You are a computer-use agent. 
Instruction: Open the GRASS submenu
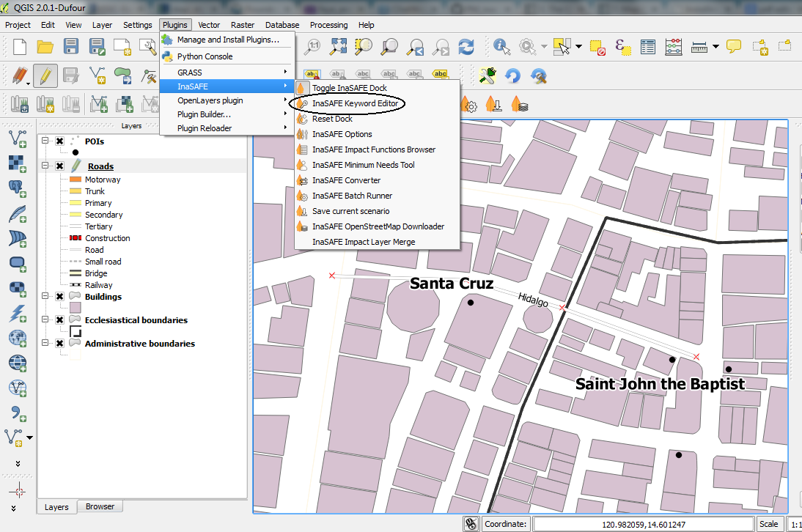[227, 73]
